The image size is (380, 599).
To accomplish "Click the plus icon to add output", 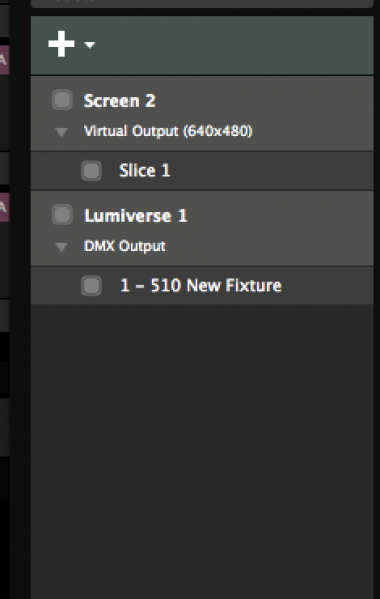I will pyautogui.click(x=61, y=44).
